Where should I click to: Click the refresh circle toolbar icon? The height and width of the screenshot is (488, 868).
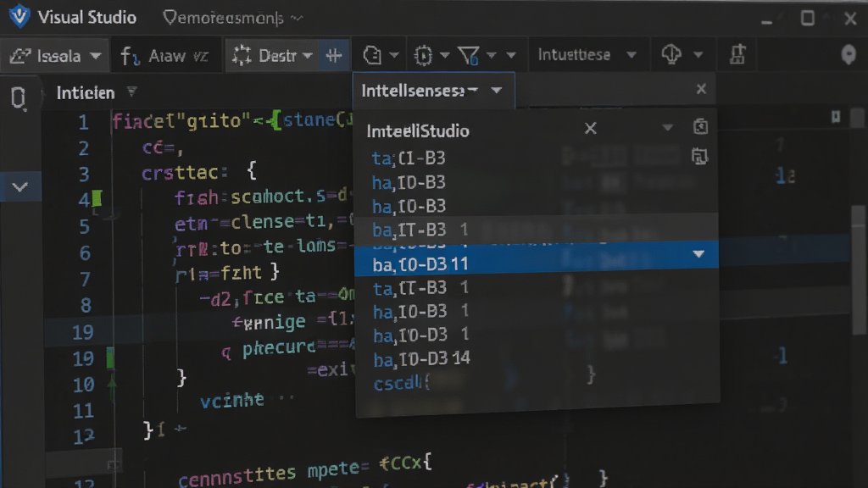[x=372, y=55]
